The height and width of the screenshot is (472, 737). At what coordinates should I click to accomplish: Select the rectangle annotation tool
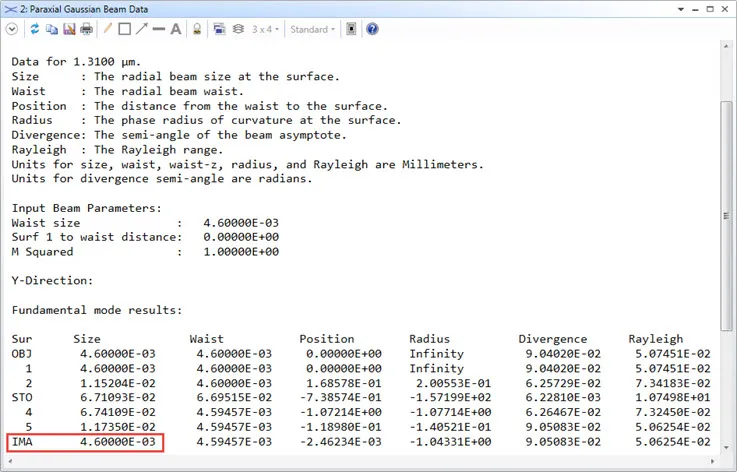click(124, 29)
